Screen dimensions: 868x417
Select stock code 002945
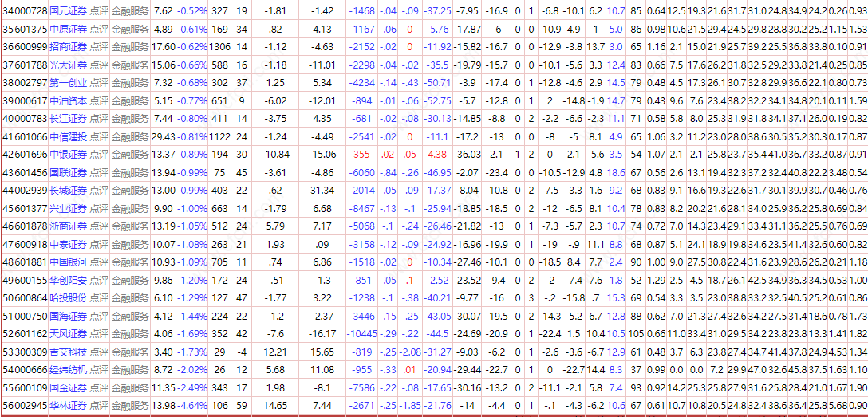pyautogui.click(x=31, y=406)
